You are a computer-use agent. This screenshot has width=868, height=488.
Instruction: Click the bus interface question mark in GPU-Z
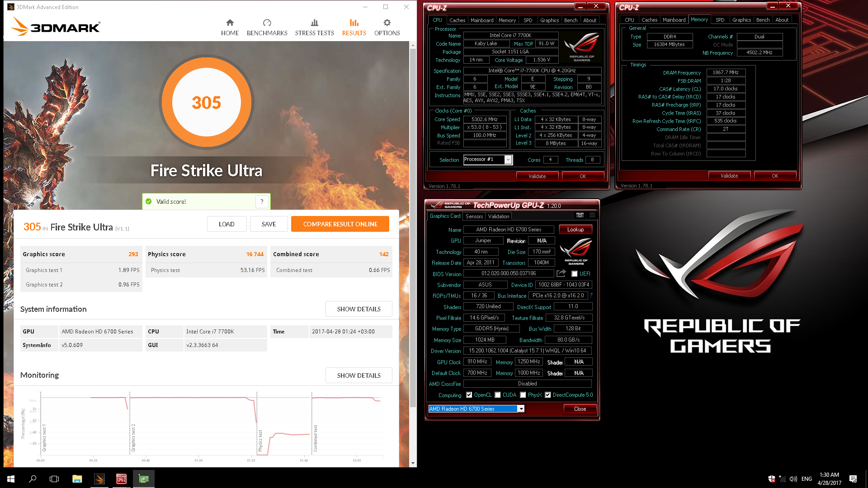click(591, 296)
